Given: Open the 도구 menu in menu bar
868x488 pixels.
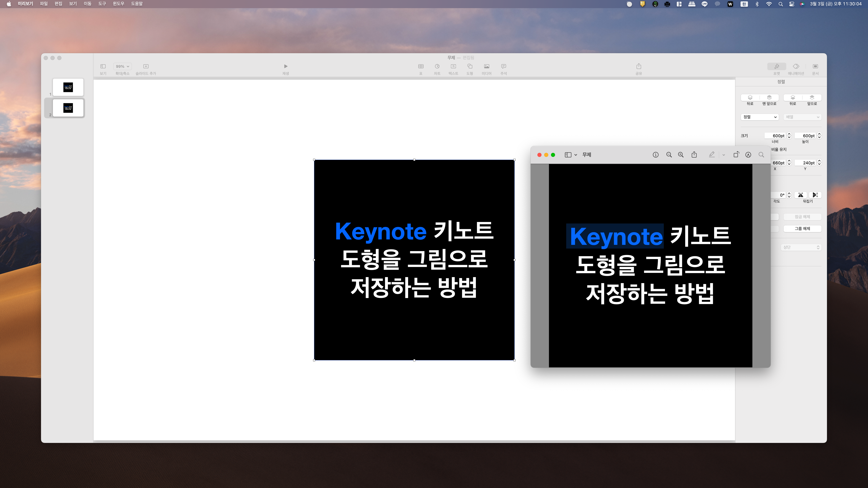Looking at the screenshot, I should [102, 4].
